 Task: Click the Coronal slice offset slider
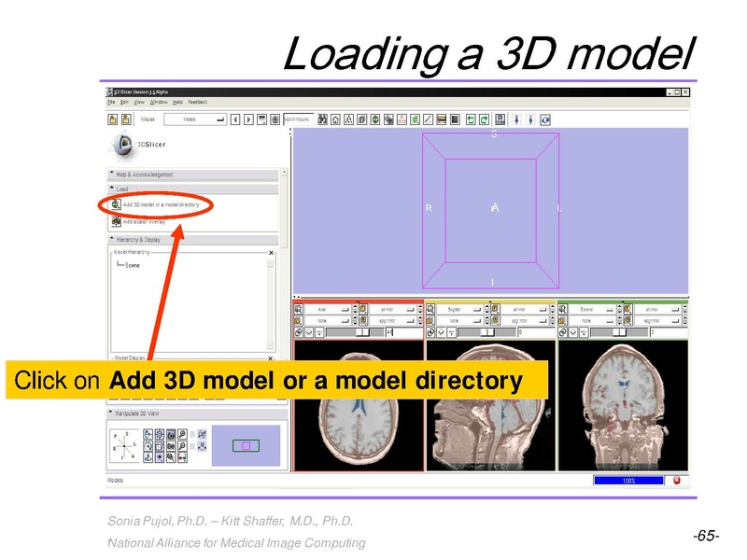point(619,332)
